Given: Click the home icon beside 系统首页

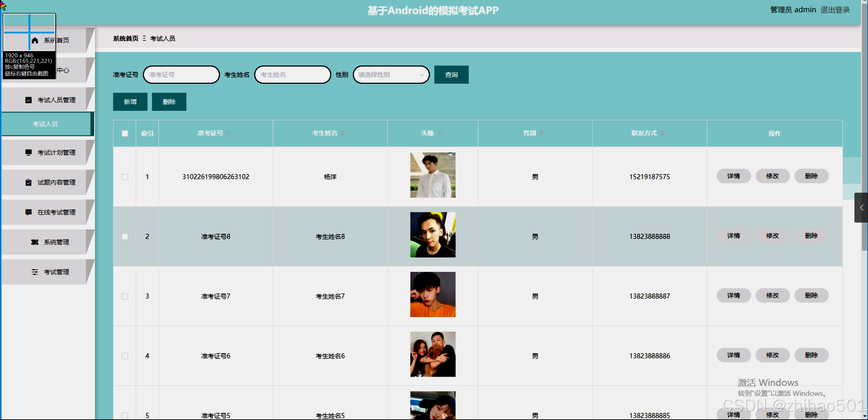Looking at the screenshot, I should 35,41.
